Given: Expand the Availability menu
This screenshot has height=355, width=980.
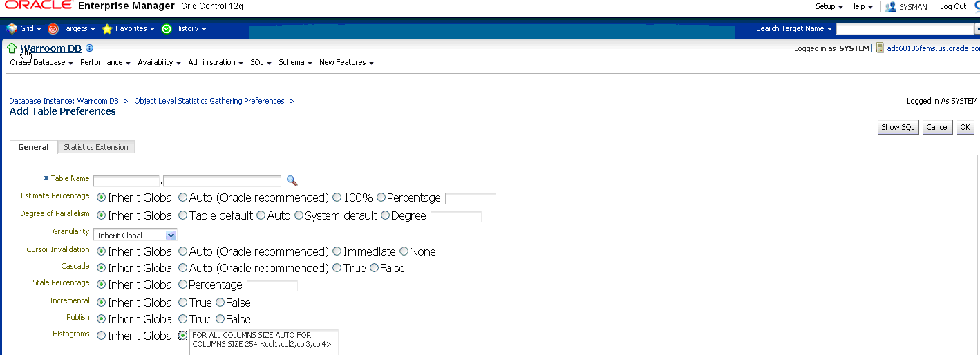Looking at the screenshot, I should tap(159, 62).
